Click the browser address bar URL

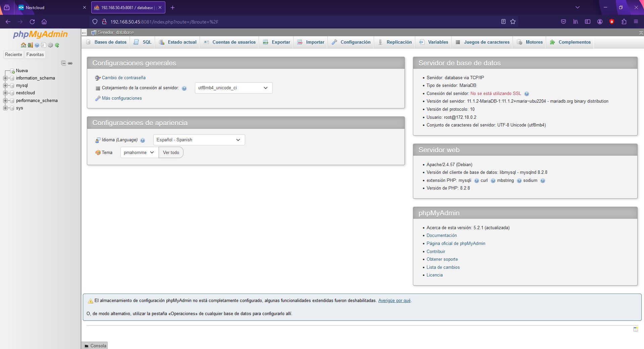click(164, 22)
